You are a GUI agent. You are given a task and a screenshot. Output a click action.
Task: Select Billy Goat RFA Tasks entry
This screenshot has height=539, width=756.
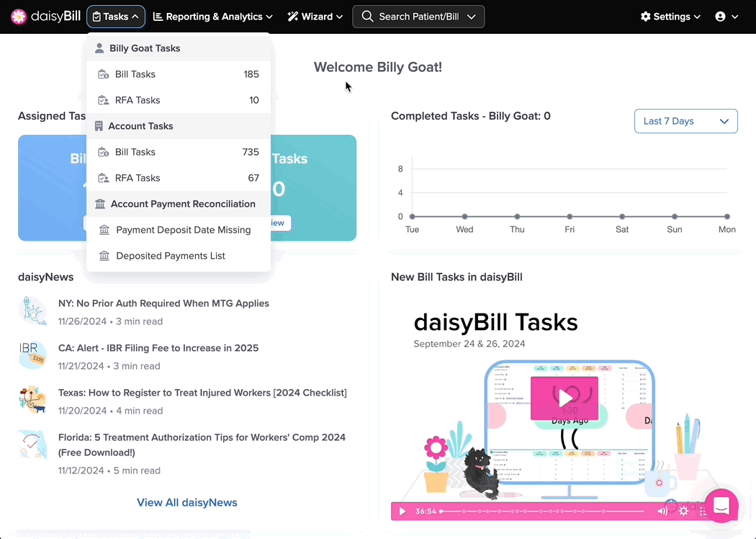point(179,100)
